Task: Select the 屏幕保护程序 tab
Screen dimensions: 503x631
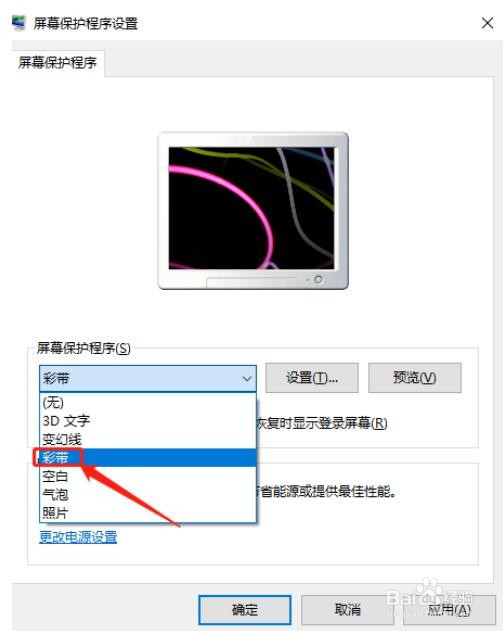Action: click(x=58, y=63)
